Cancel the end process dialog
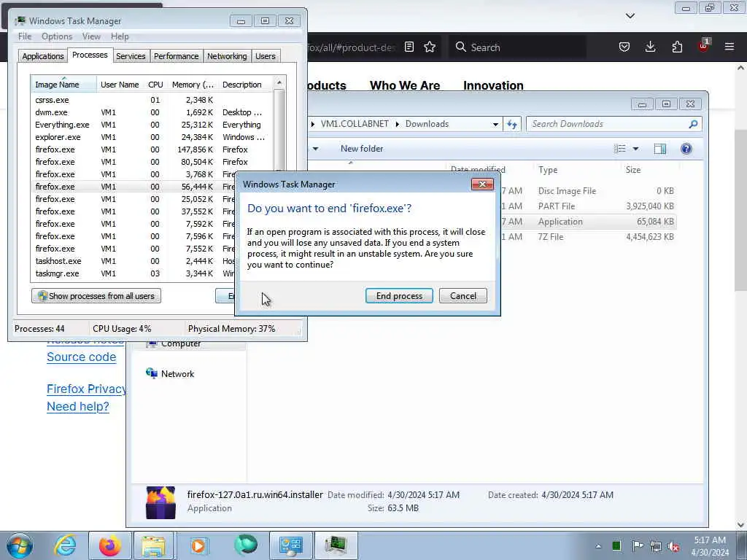The image size is (747, 560). click(x=462, y=296)
